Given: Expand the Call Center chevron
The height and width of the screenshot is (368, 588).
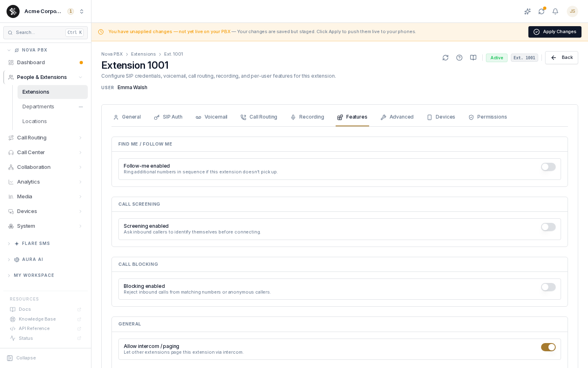Looking at the screenshot, I should 80,153.
